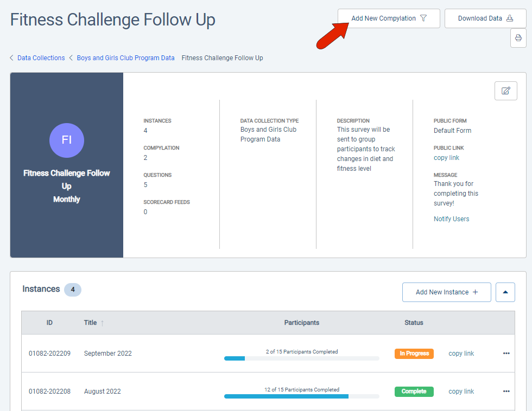Click the chevron before Boys and Girls Club breadcrumb
The image size is (532, 411).
[71, 58]
